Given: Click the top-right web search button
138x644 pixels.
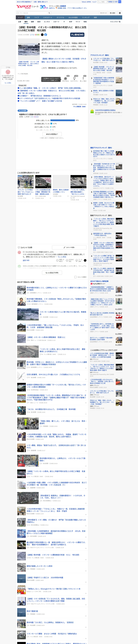Looking at the screenshot, I should click(120, 2).
